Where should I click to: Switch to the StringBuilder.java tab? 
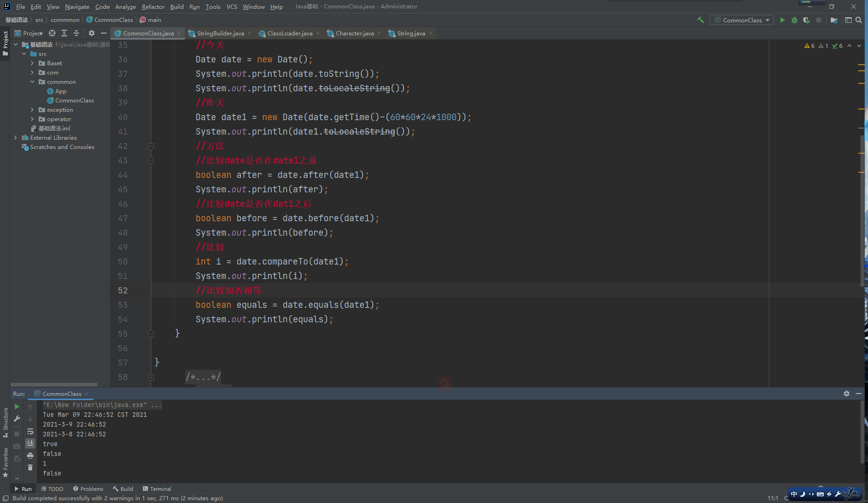tap(220, 33)
